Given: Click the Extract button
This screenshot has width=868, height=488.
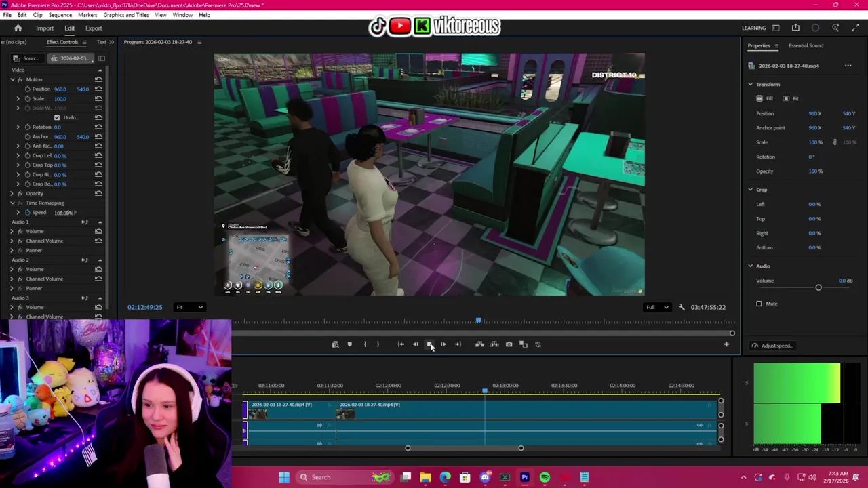Looking at the screenshot, I should (x=494, y=344).
